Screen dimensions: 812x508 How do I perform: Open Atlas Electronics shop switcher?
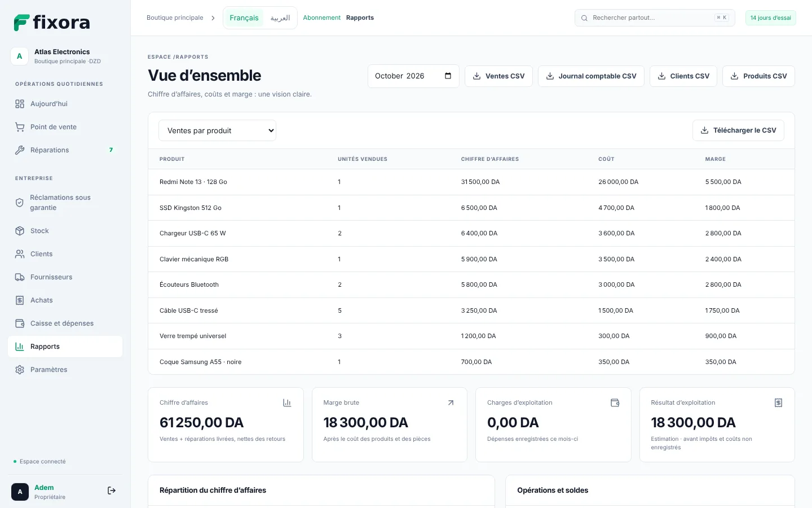pyautogui.click(x=65, y=56)
